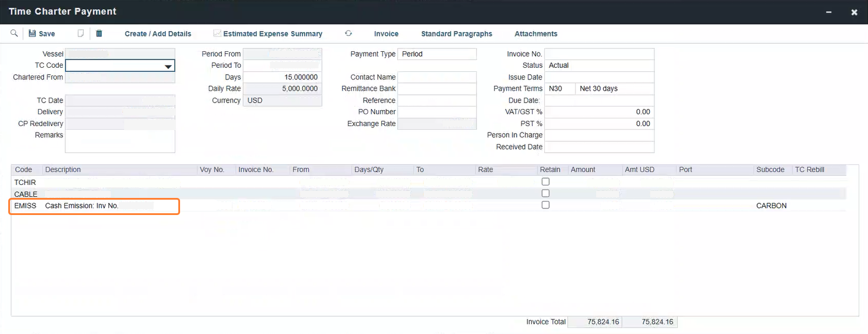868x334 pixels.
Task: Open the Estimated Expense Summary chart
Action: coord(268,34)
